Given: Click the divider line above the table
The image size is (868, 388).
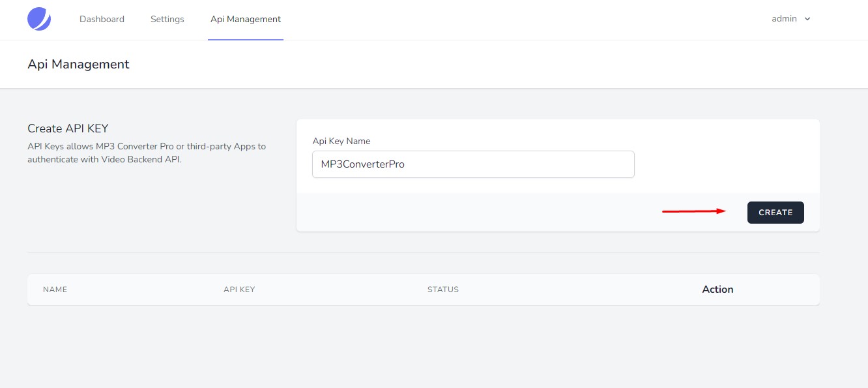Looking at the screenshot, I should coord(424,252).
